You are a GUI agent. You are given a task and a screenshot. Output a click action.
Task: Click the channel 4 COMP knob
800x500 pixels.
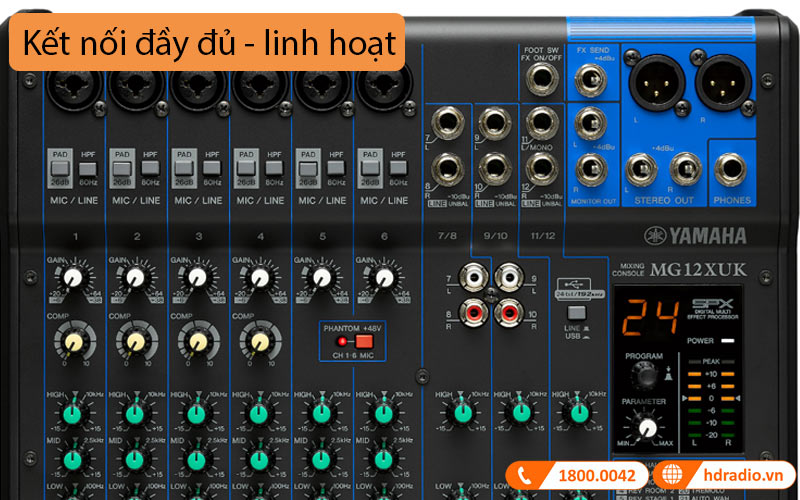260,342
